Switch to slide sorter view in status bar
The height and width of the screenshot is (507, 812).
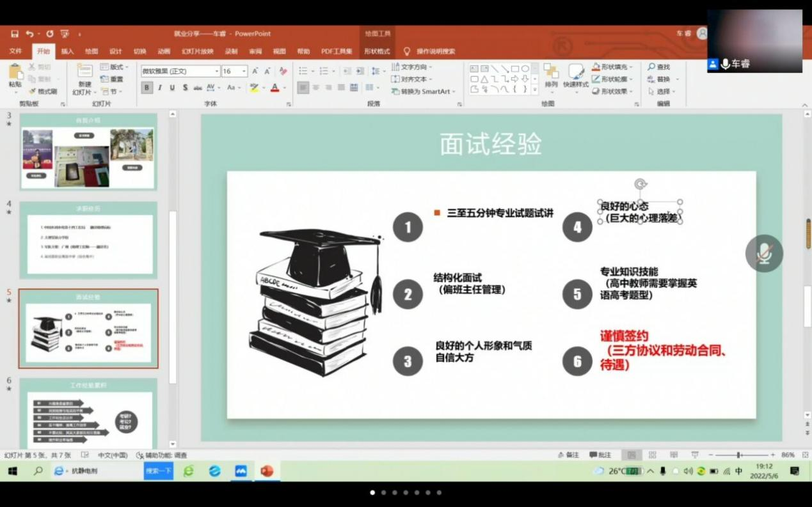pos(653,455)
